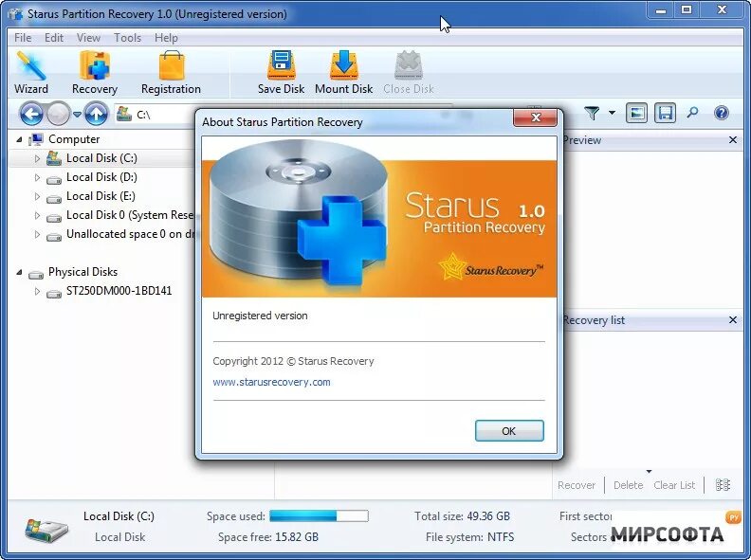The image size is (751, 560).
Task: Click the floppy disk save icon in toolbar
Action: (666, 113)
